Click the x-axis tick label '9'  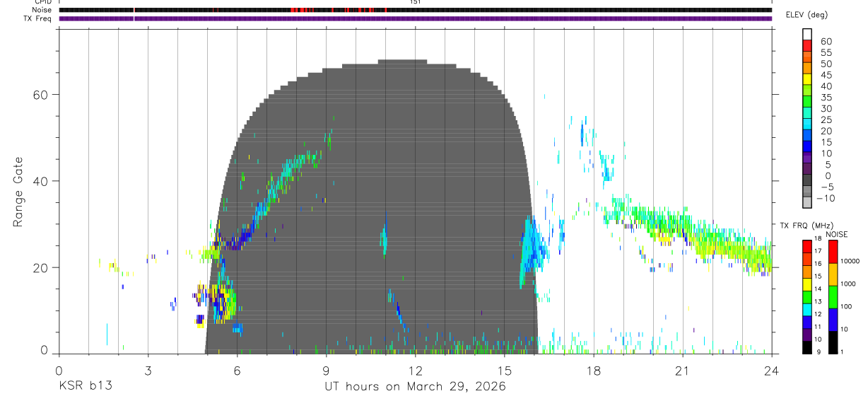(326, 370)
